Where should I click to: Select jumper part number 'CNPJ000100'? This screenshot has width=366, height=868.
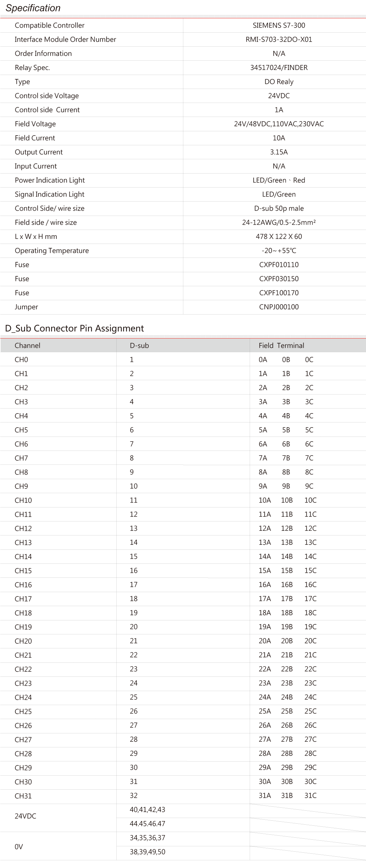[x=279, y=307]
